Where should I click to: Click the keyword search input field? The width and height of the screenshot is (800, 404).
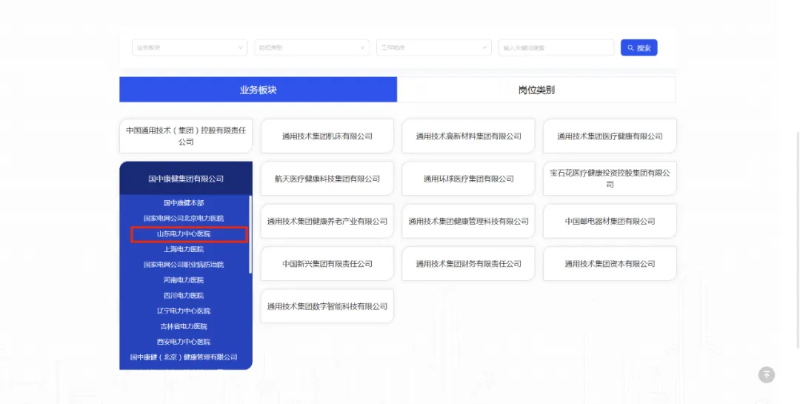555,47
